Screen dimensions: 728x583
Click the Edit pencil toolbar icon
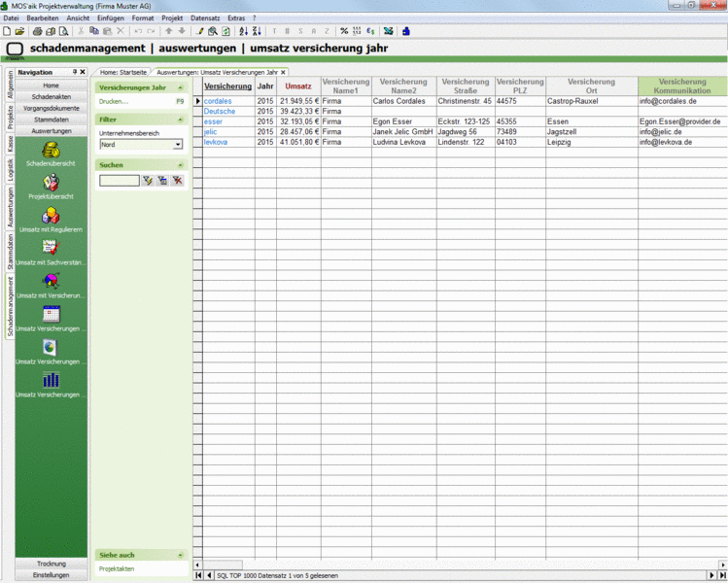[x=200, y=31]
